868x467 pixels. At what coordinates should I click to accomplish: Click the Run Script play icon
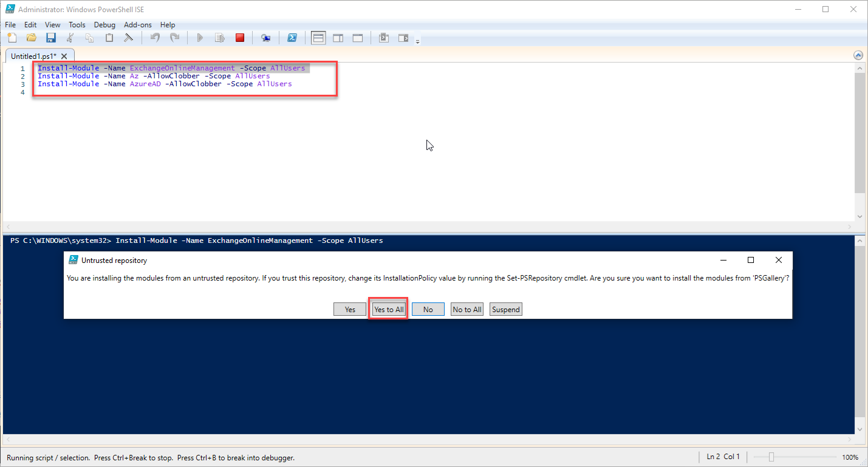(x=200, y=38)
